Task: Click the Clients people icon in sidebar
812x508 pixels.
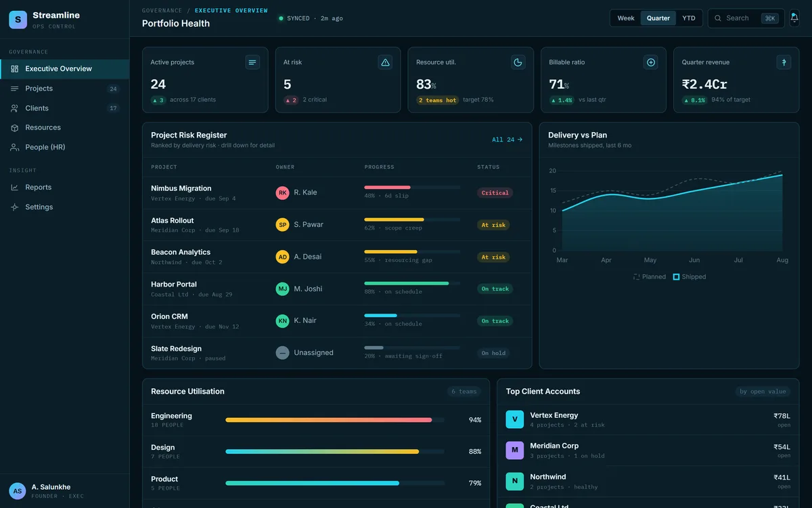Action: [x=14, y=108]
